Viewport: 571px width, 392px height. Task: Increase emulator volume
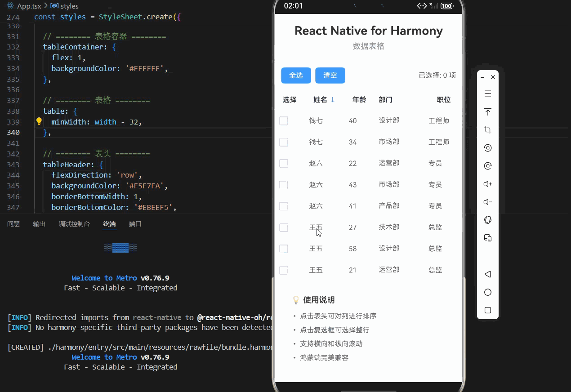(488, 184)
